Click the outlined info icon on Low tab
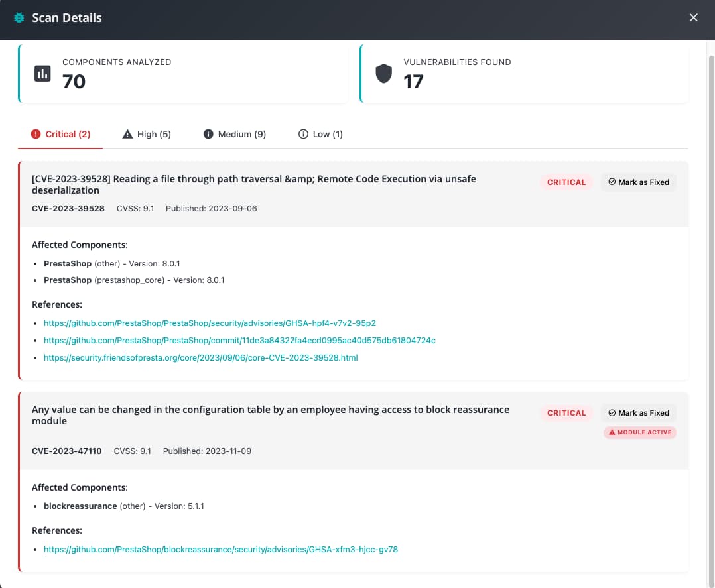This screenshot has height=588, width=715. click(x=304, y=134)
